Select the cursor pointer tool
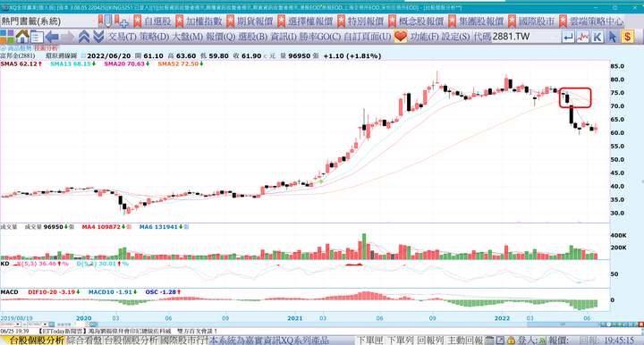 coord(613,38)
